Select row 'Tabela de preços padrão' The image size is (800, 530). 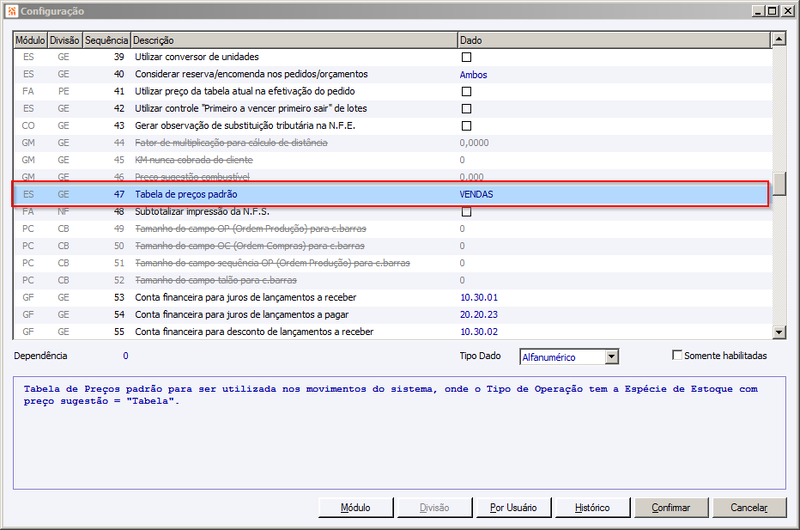pos(390,194)
